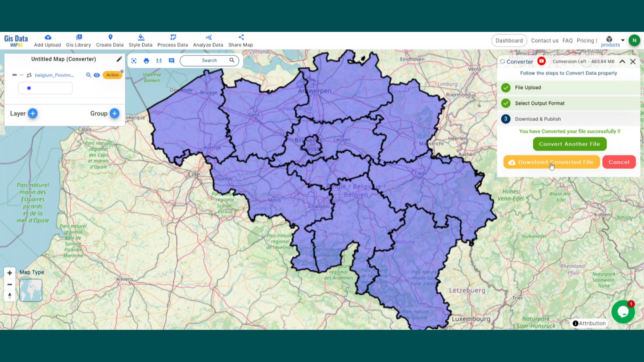Click Download Converted File
The height and width of the screenshot is (362, 644).
coord(551,162)
